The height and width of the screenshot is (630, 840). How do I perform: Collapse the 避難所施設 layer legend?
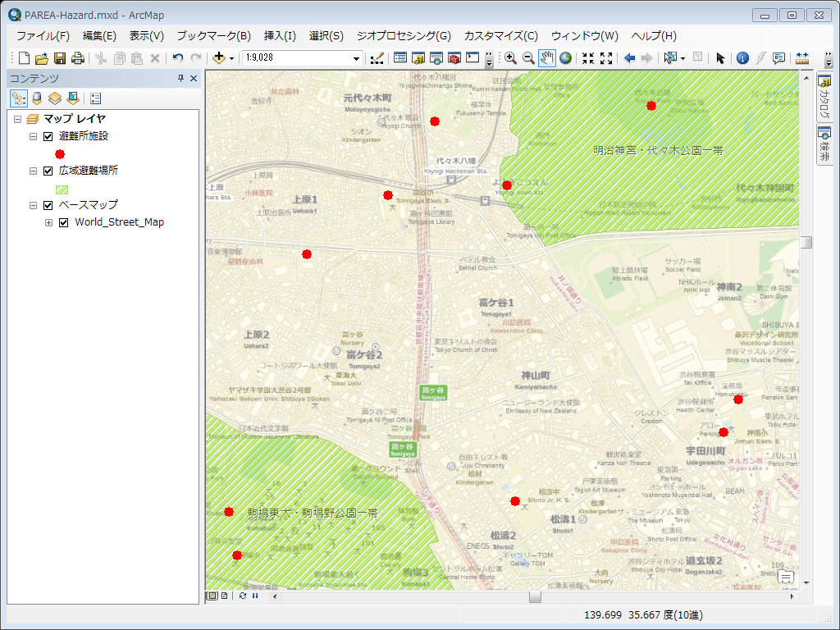pyautogui.click(x=33, y=137)
